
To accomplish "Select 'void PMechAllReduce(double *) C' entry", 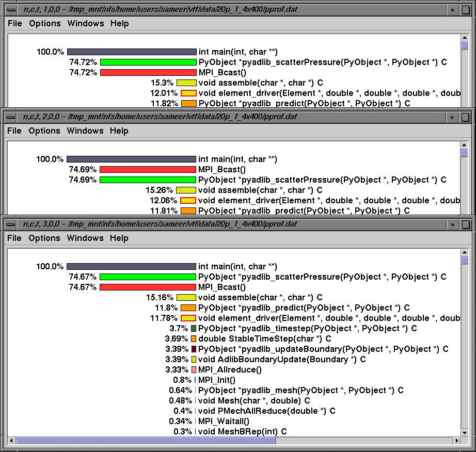I will click(267, 411).
